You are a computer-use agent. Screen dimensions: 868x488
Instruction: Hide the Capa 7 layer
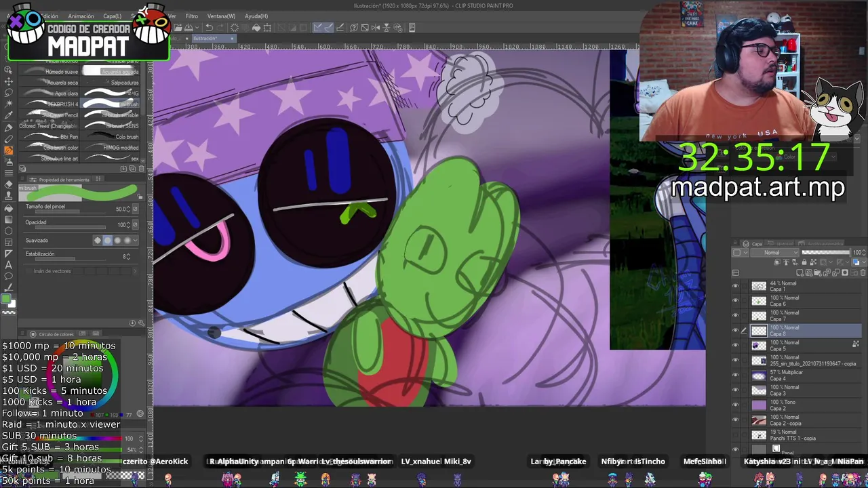(736, 316)
